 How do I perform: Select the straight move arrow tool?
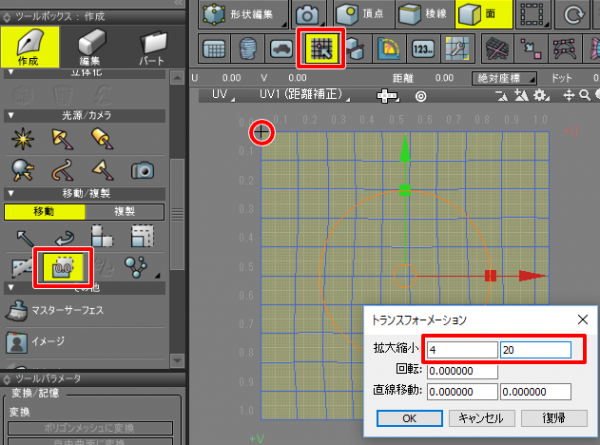(25, 237)
